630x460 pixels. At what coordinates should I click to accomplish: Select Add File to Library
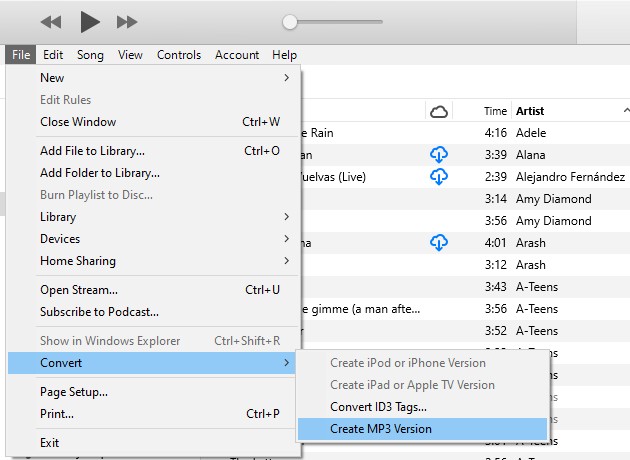(92, 151)
